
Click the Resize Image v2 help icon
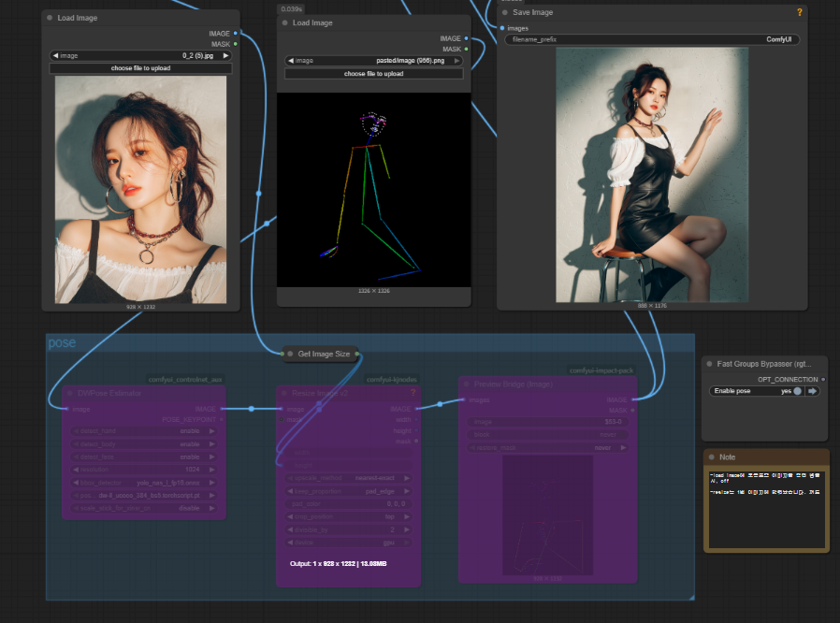click(x=413, y=393)
